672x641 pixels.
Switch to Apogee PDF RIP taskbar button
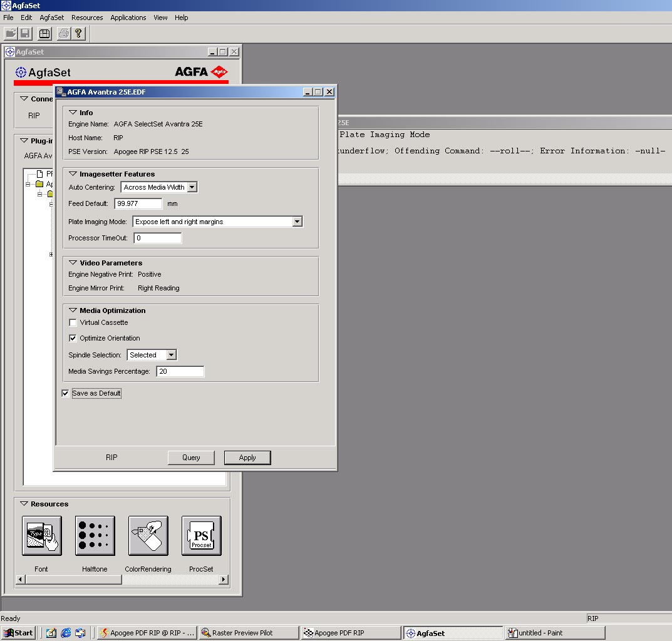pyautogui.click(x=351, y=633)
